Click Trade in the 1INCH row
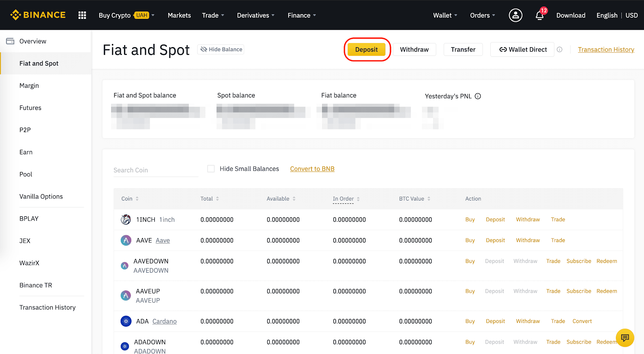The image size is (644, 354). pyautogui.click(x=558, y=219)
